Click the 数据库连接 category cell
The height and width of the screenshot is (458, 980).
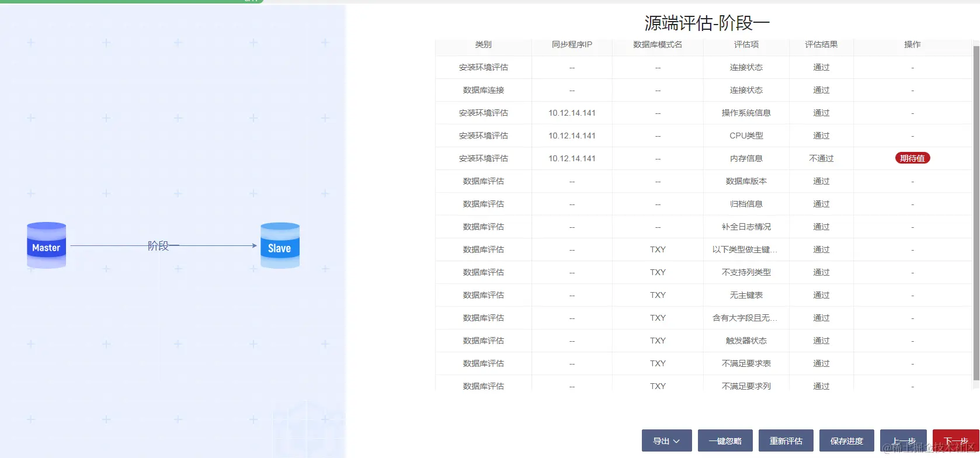[484, 90]
